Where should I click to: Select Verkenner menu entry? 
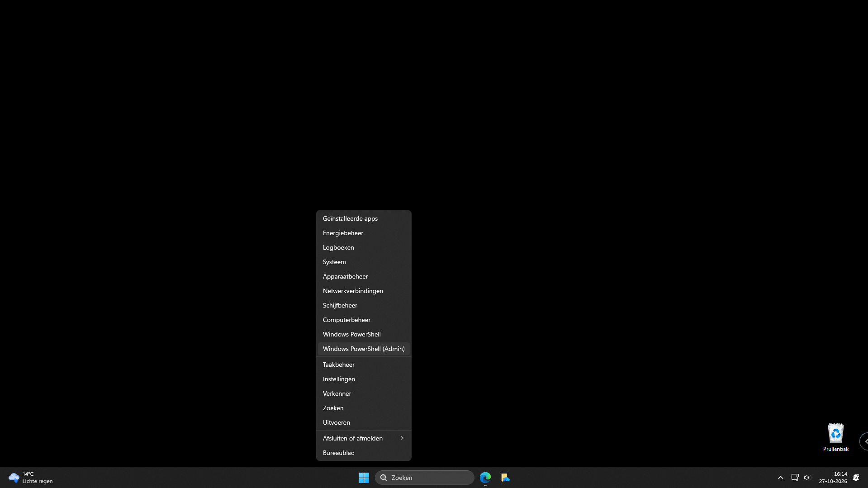pos(364,393)
